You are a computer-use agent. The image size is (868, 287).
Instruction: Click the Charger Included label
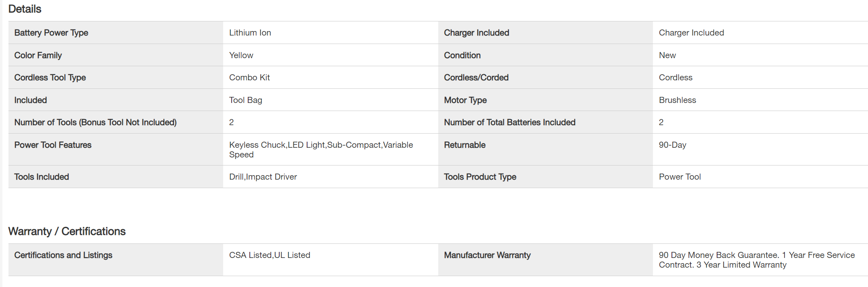click(476, 33)
